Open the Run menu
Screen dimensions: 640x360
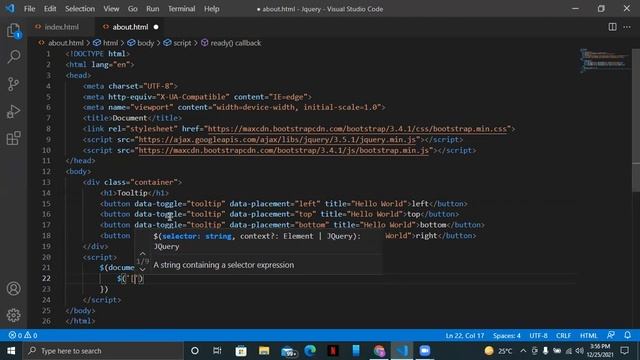pyautogui.click(x=153, y=9)
